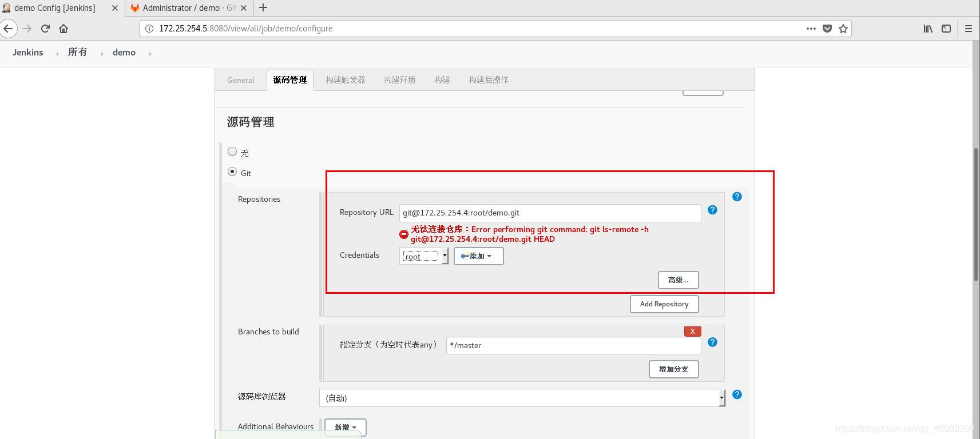Delete the branch with the red X
Image resolution: width=980 pixels, height=439 pixels.
tap(692, 332)
